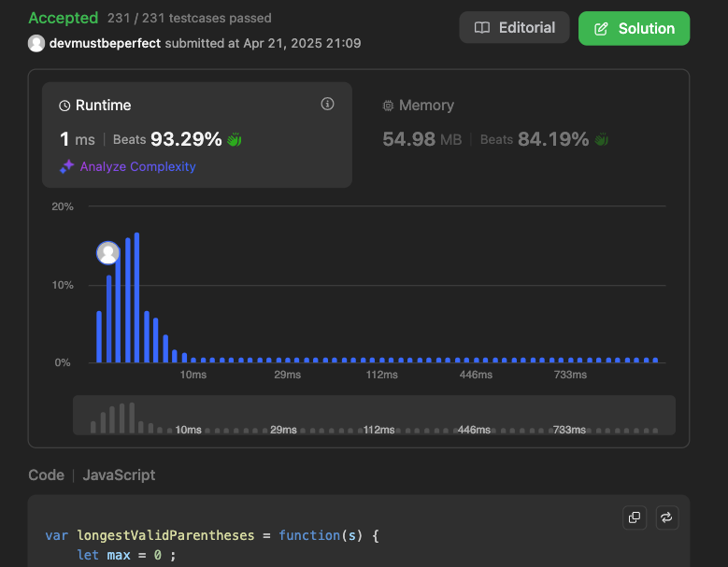Click '231 / 231 testcases passed' text
The height and width of the screenshot is (567, 728).
(x=190, y=18)
